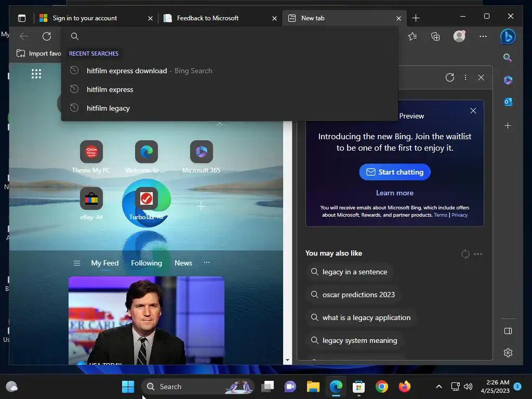Open a new browser tab

tap(416, 18)
